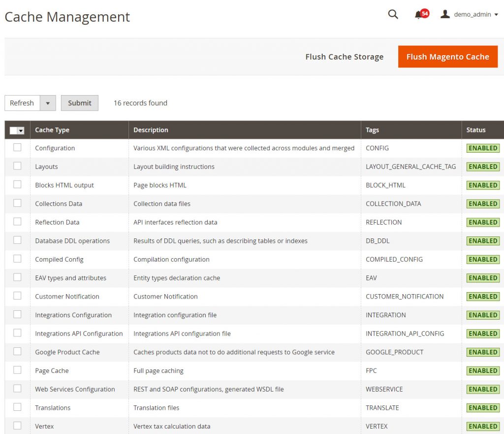Image resolution: width=504 pixels, height=434 pixels.
Task: Click the Cache Type column header
Action: (52, 130)
